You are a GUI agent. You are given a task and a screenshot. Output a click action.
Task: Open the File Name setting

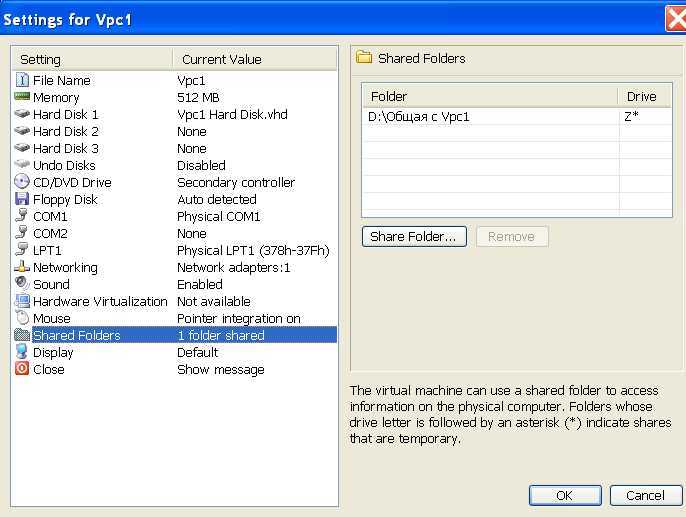click(x=175, y=80)
